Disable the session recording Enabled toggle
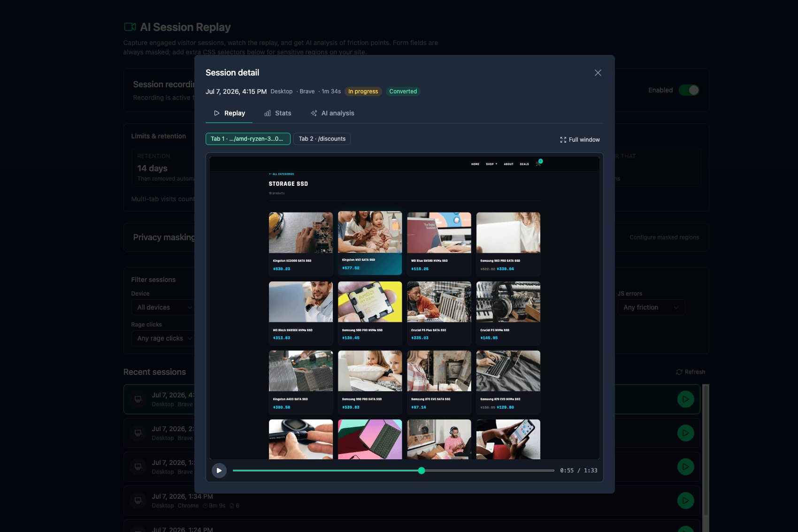The height and width of the screenshot is (532, 798). pyautogui.click(x=689, y=90)
